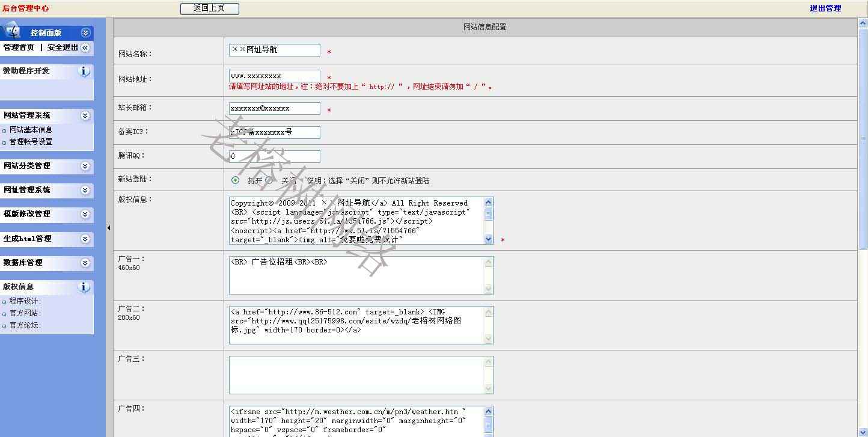Click the 退出管理 link
Viewport: 868px width, 437px height.
coord(825,8)
